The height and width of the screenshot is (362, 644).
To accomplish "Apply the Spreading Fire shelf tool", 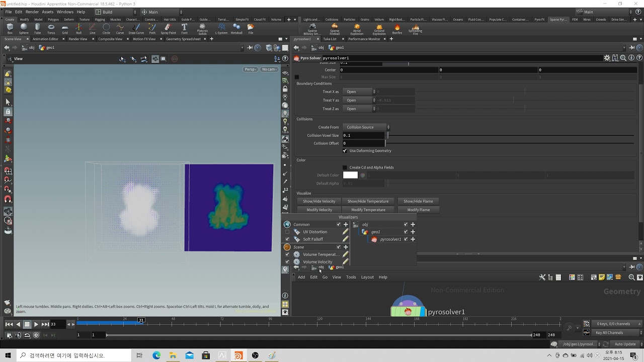I will tap(415, 30).
